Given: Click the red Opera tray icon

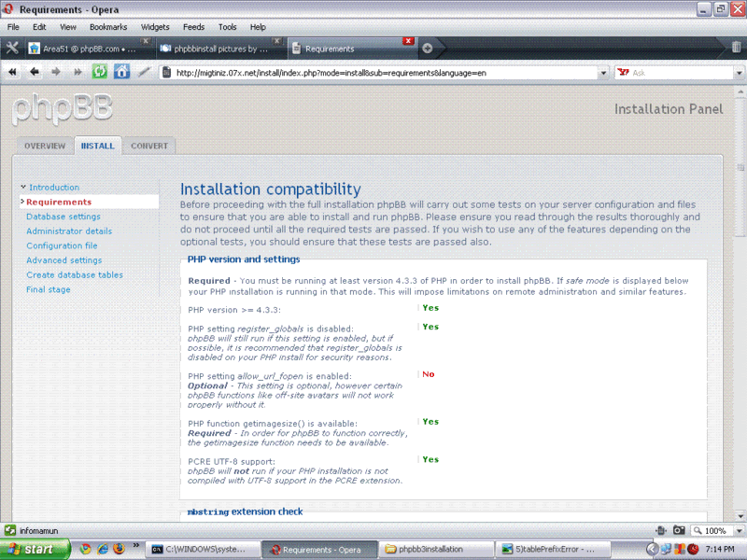Looking at the screenshot, I should (x=693, y=549).
